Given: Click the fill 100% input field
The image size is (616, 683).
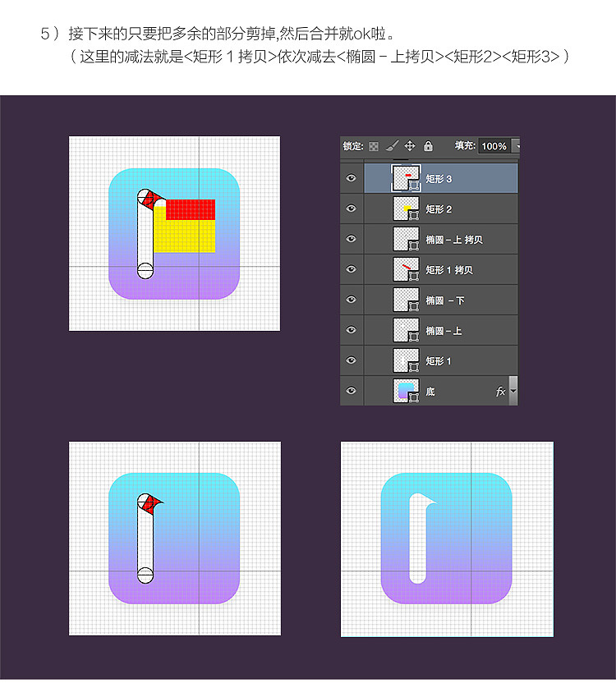Looking at the screenshot, I should tap(494, 146).
